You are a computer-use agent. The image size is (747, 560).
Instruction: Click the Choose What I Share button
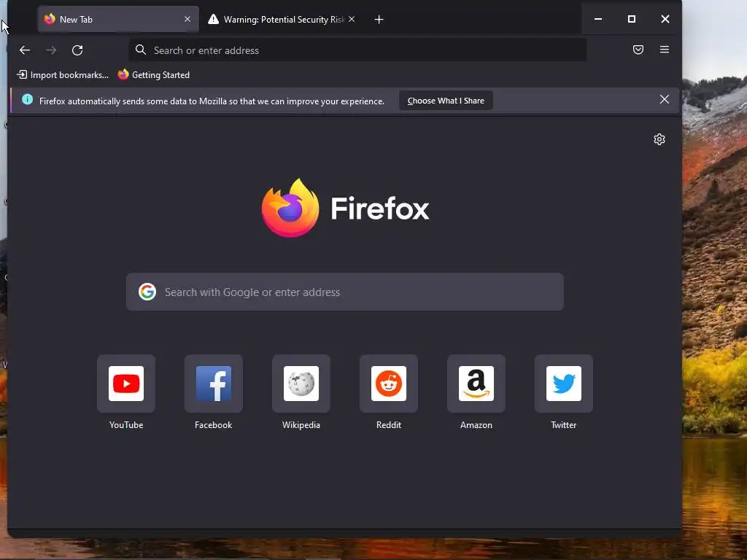pyautogui.click(x=446, y=101)
